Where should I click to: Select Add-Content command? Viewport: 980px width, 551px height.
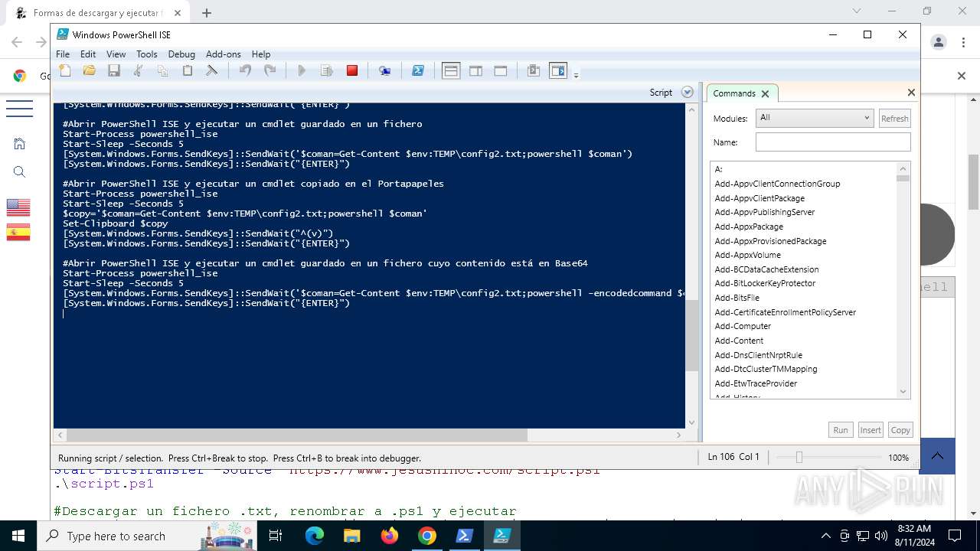point(739,341)
